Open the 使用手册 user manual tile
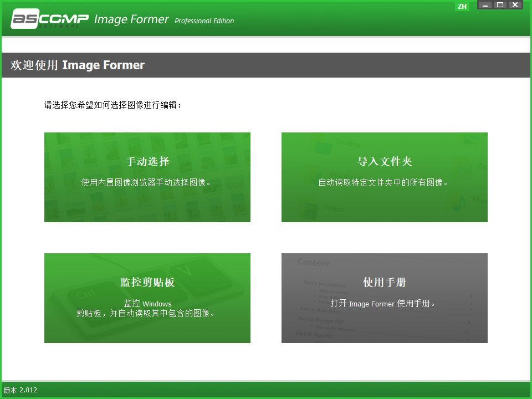The height and width of the screenshot is (399, 532). pos(384,298)
